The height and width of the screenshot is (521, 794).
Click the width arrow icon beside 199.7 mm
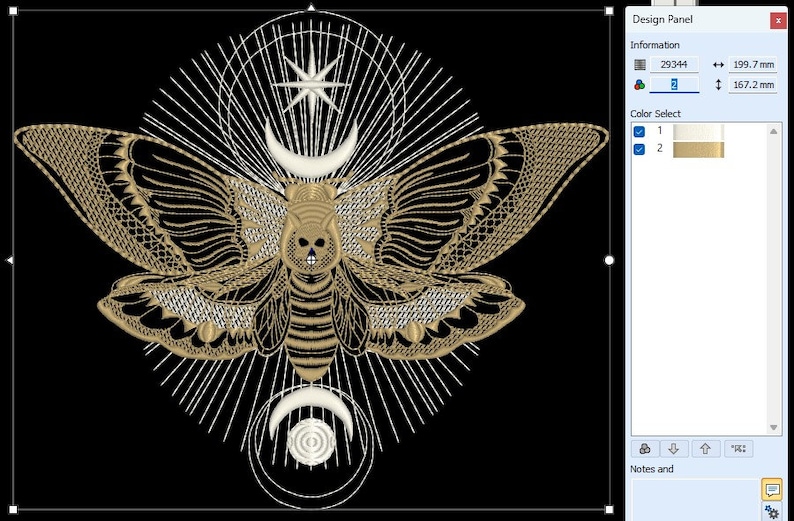(718, 64)
